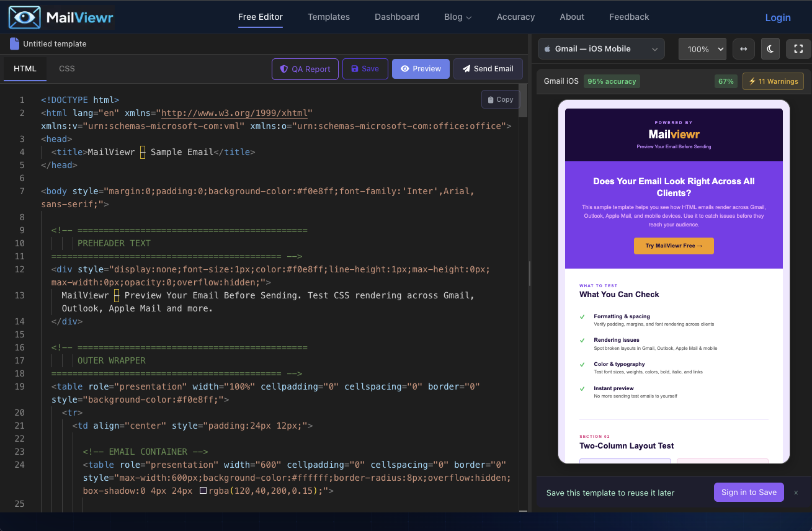Click the Gmail iOS label
The image size is (812, 531).
561,81
